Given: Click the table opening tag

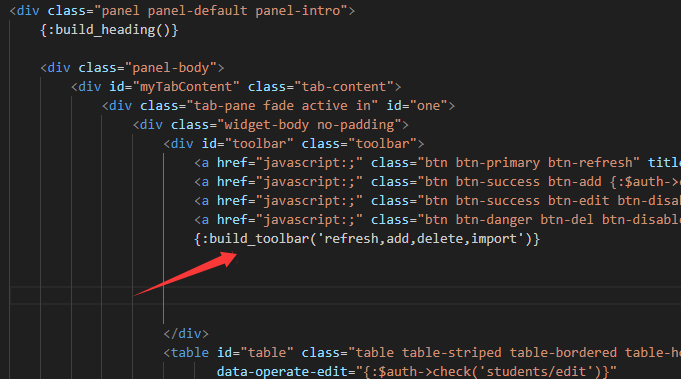Looking at the screenshot, I should click(x=186, y=353).
